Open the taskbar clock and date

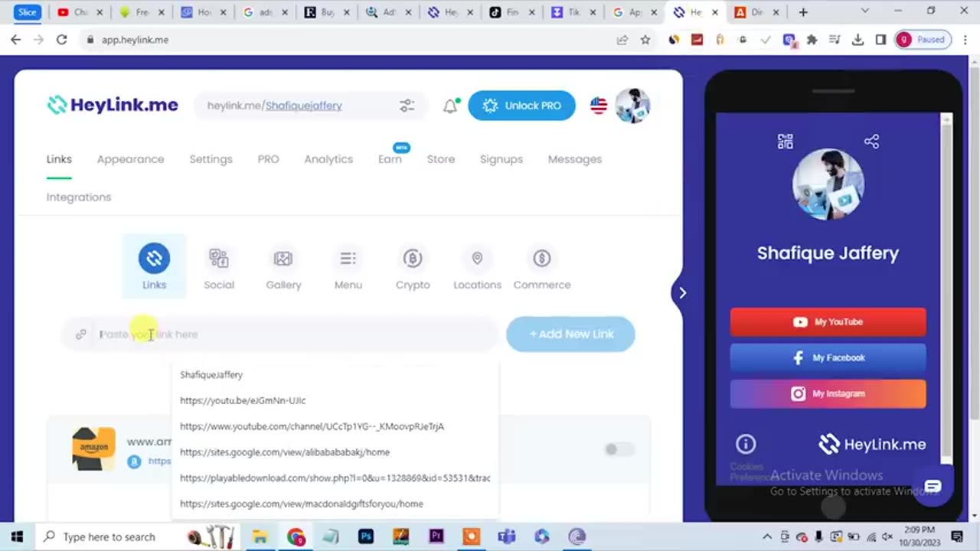coord(920,536)
